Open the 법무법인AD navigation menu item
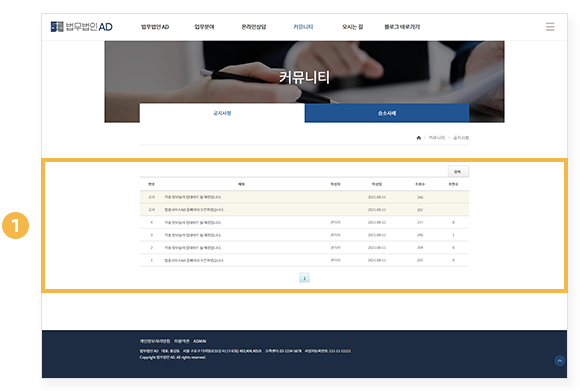Image resolution: width=580 pixels, height=391 pixels. pos(155,27)
